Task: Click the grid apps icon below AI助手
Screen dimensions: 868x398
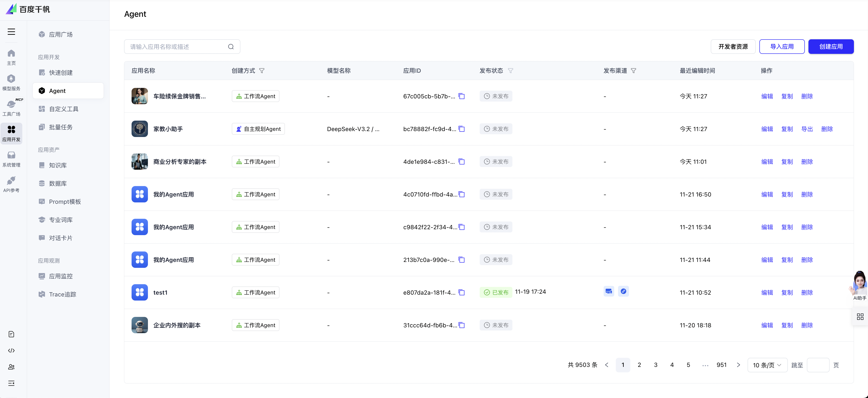Action: pos(860,316)
